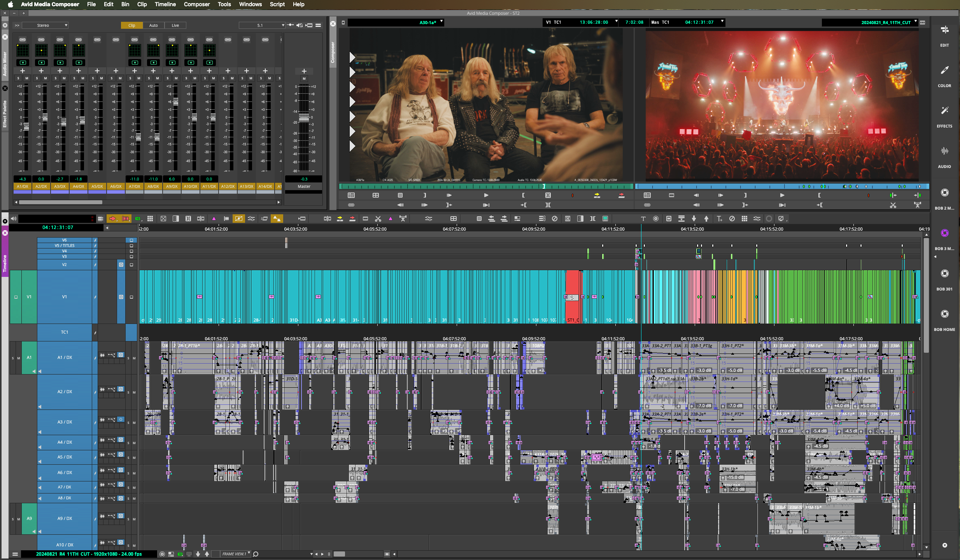Select the BOB 2 M... workspace icon
This screenshot has height=560, width=960.
pyautogui.click(x=944, y=192)
